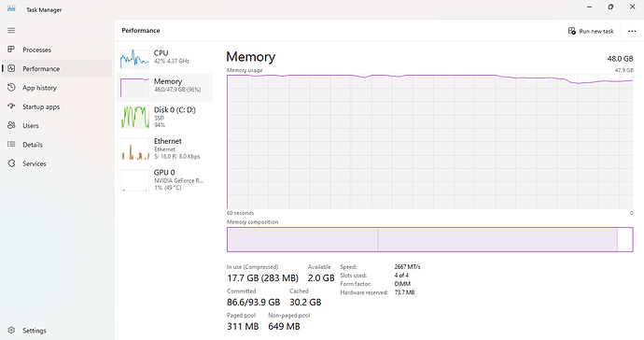644x340 pixels.
Task: Click the '73.7 MB' hardware reserved value
Action: point(404,292)
